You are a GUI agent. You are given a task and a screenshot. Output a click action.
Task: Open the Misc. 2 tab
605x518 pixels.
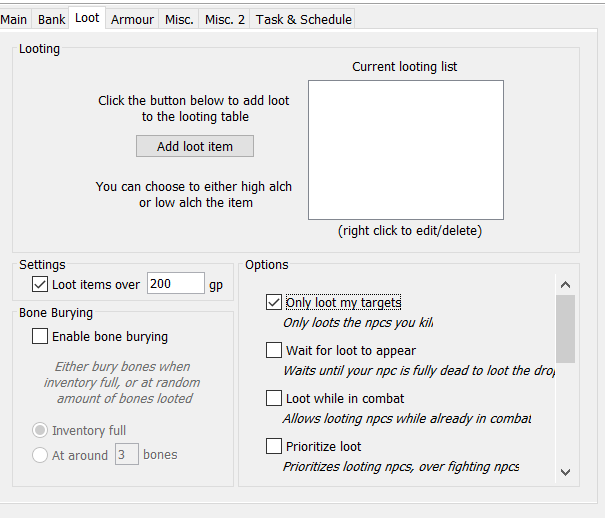(x=224, y=19)
